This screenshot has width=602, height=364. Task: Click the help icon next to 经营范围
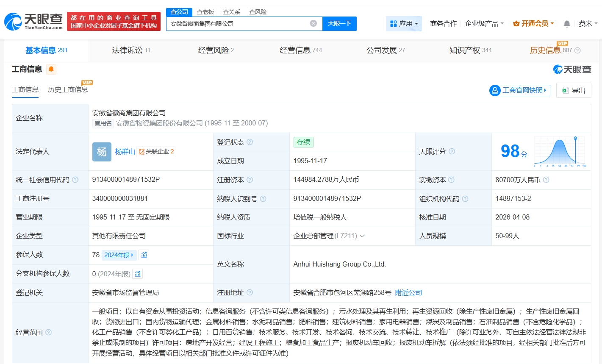[49, 332]
